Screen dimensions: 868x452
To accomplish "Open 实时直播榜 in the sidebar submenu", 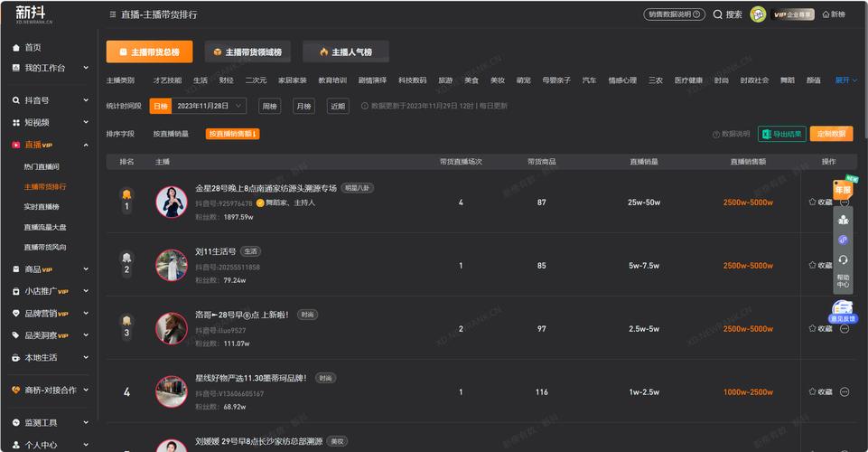I will coord(42,207).
